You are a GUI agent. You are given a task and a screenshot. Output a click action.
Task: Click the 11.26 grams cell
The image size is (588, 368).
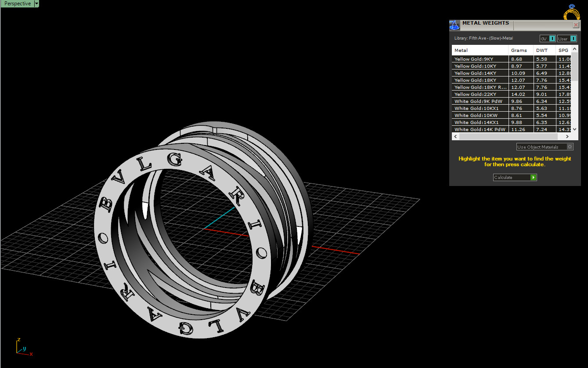point(521,129)
